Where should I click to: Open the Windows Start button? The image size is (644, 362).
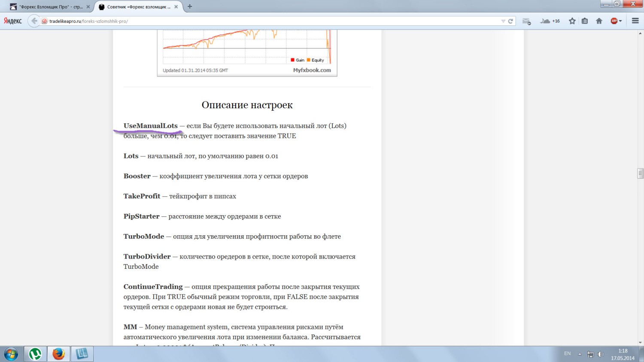(x=11, y=354)
